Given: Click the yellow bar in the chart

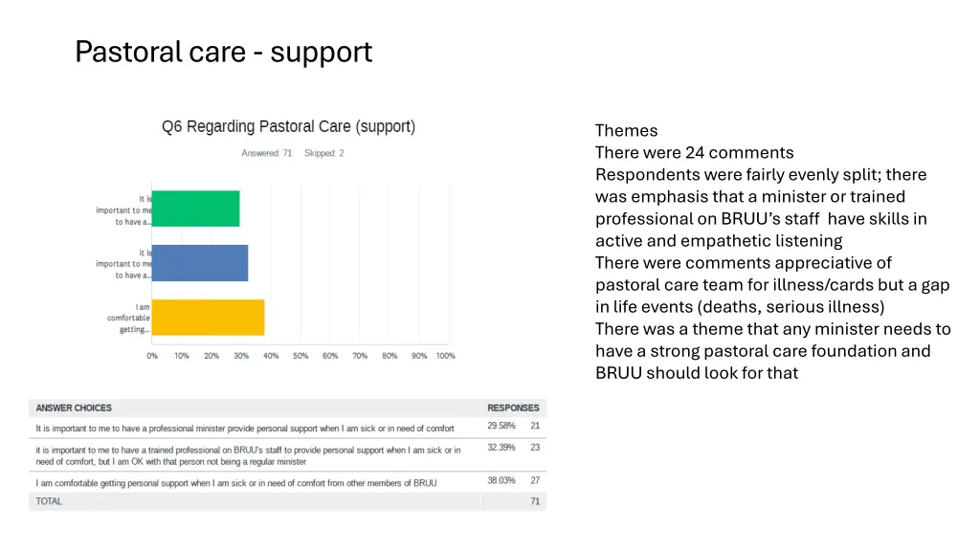Looking at the screenshot, I should point(208,318).
